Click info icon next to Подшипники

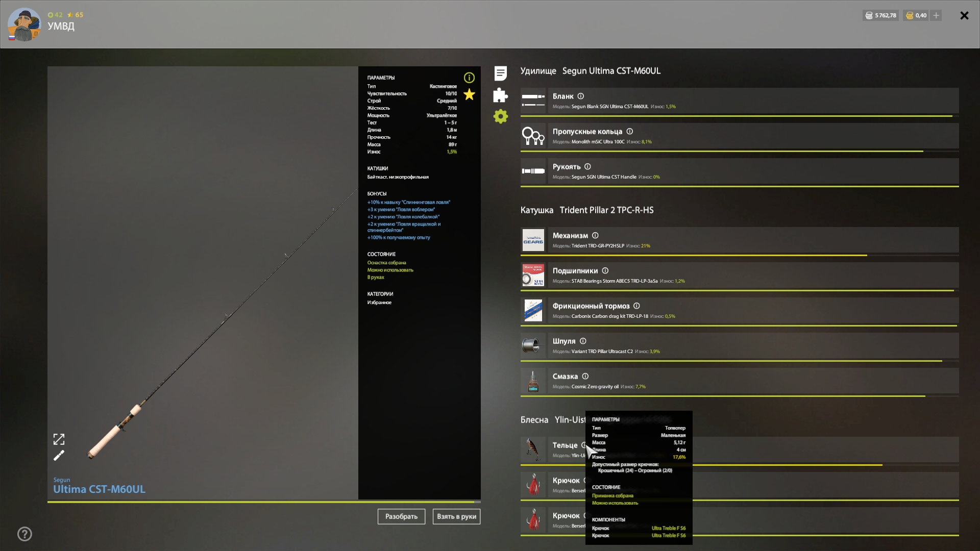605,270
